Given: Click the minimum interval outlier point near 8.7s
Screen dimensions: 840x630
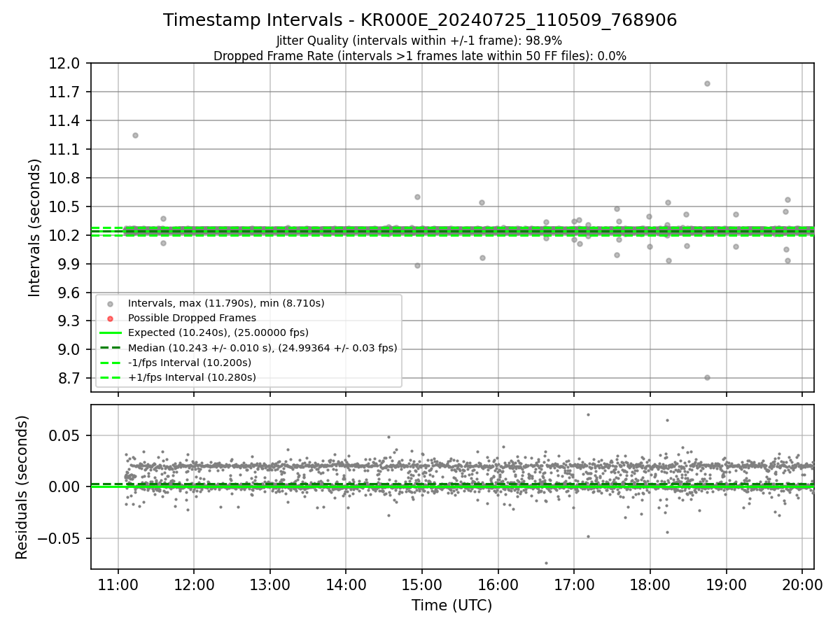Looking at the screenshot, I should pyautogui.click(x=707, y=377).
